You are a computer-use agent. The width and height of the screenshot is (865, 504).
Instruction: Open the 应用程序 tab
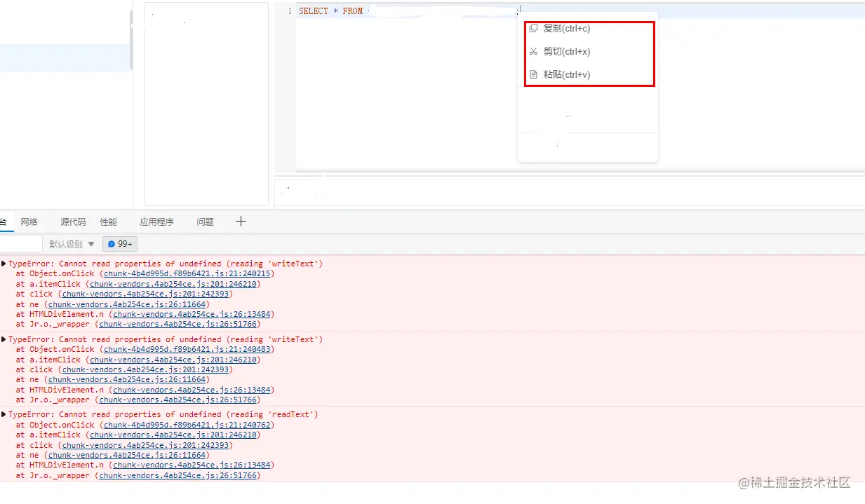click(156, 222)
